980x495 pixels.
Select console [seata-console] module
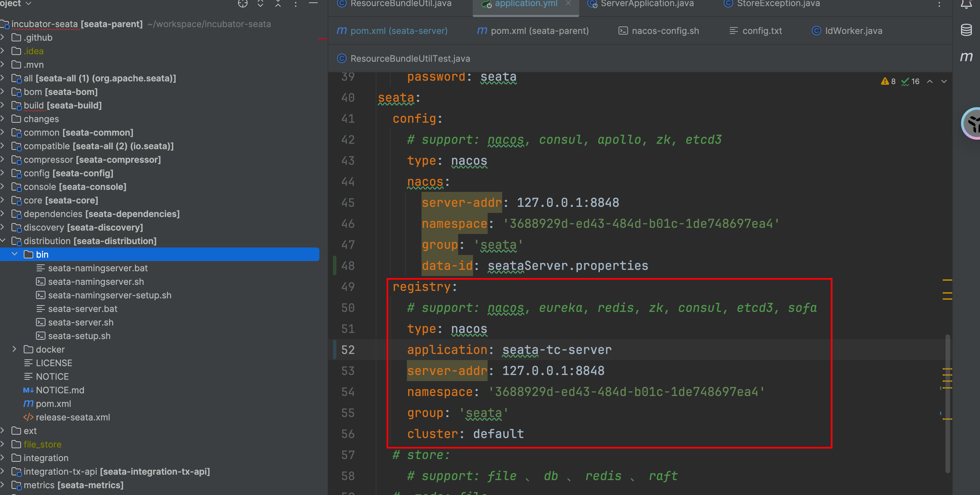click(x=75, y=187)
